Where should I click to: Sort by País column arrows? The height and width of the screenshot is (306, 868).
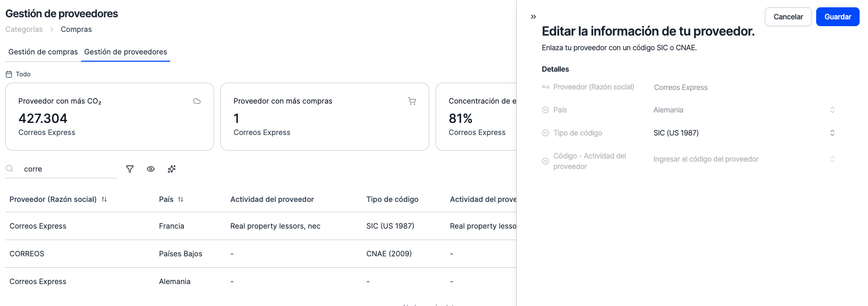pos(181,199)
